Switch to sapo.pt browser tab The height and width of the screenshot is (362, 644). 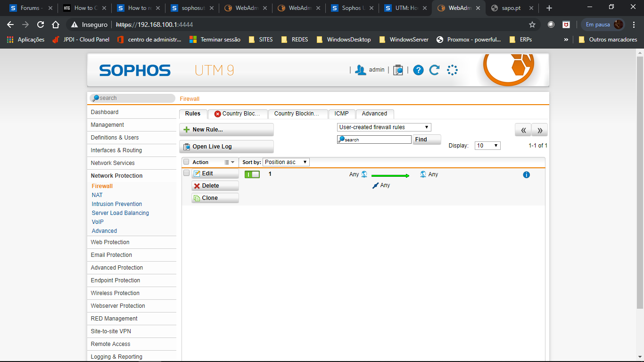(x=512, y=8)
